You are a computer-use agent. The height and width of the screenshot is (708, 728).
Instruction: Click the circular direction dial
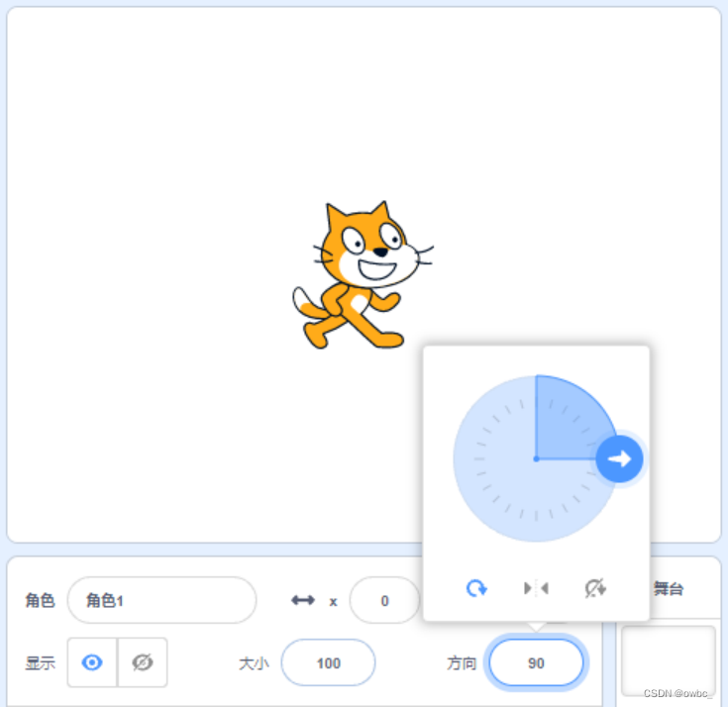click(536, 458)
